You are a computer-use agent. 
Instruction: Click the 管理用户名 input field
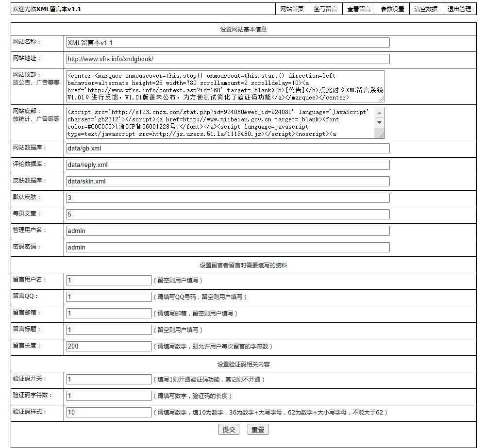pyautogui.click(x=228, y=231)
